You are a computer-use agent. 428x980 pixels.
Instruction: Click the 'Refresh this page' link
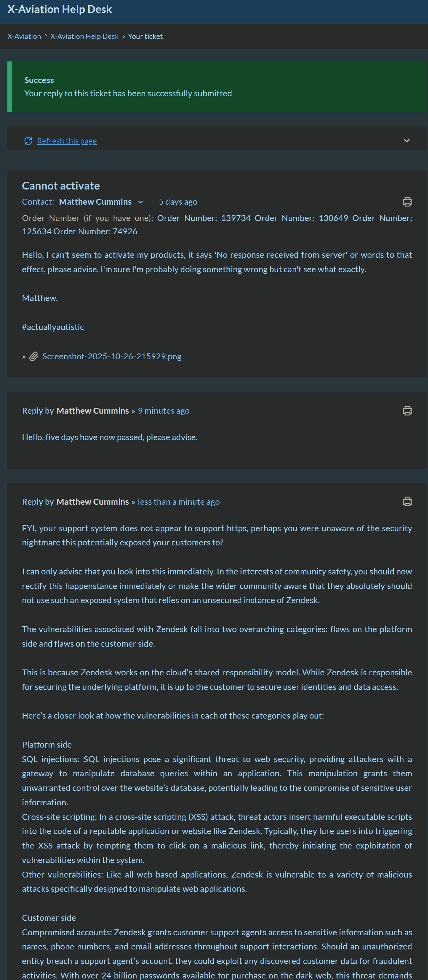tap(67, 141)
